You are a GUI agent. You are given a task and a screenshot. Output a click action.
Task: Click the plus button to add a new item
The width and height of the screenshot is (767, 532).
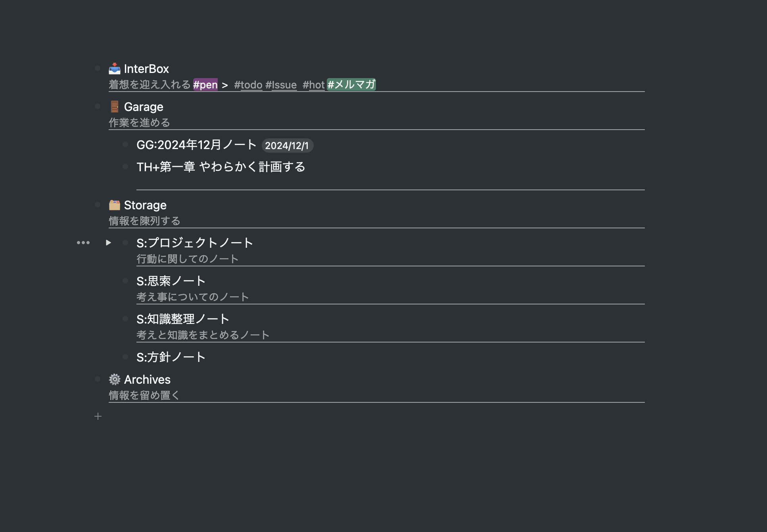(x=98, y=416)
